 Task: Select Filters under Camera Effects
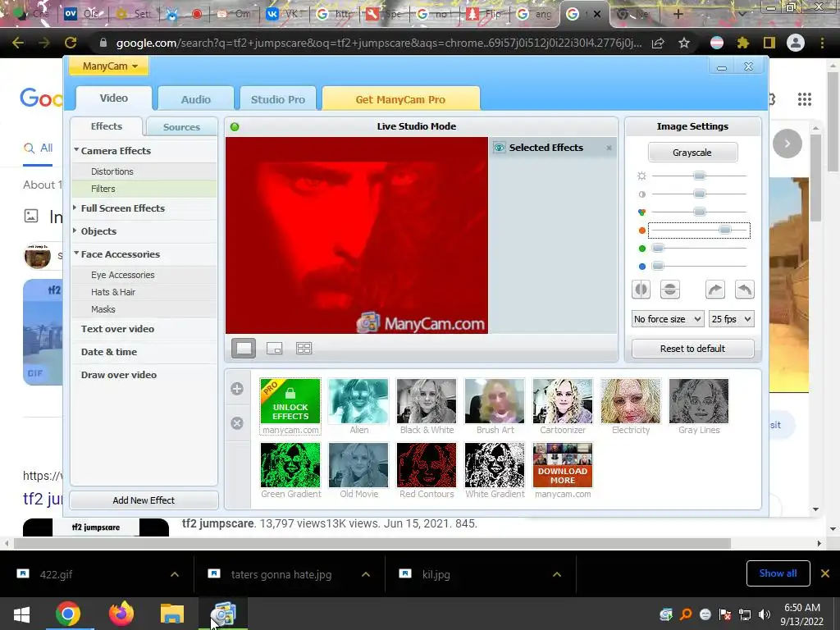[x=144, y=189]
